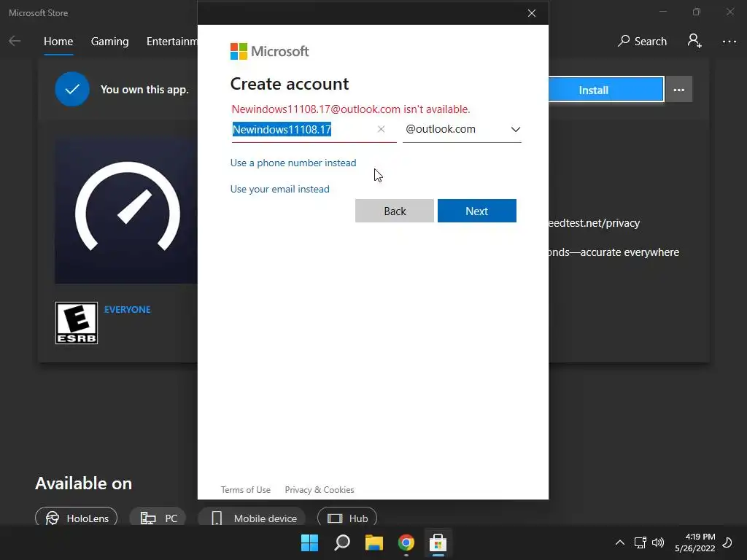Open more options next to Install button

coord(679,90)
